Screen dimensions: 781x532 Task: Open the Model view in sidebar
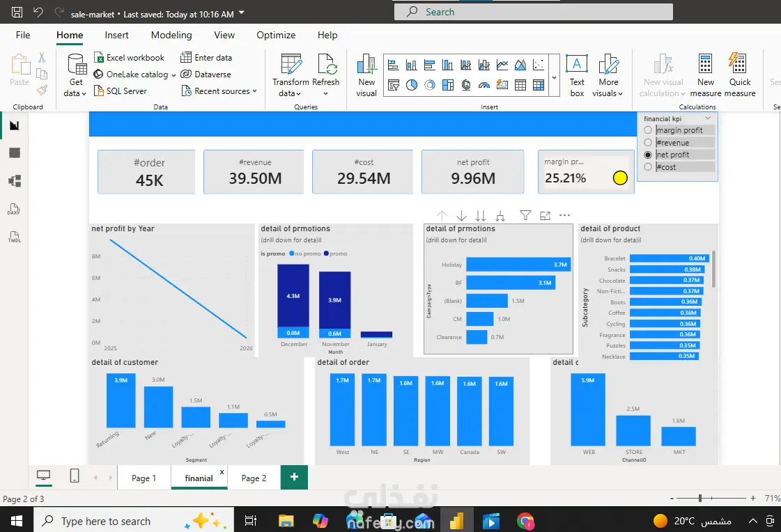pyautogui.click(x=15, y=180)
